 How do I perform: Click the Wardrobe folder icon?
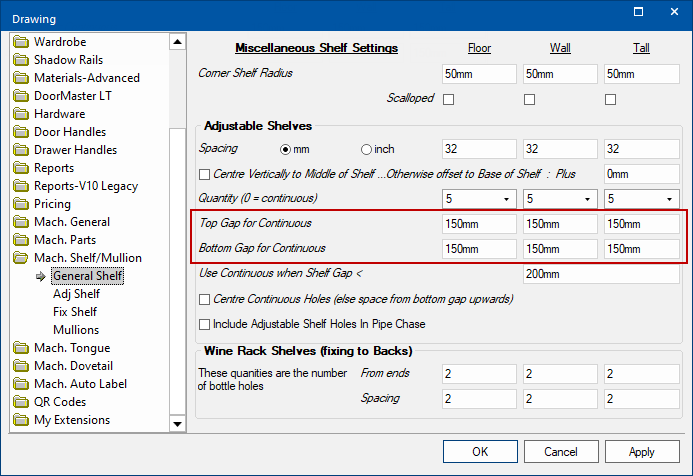coord(21,42)
